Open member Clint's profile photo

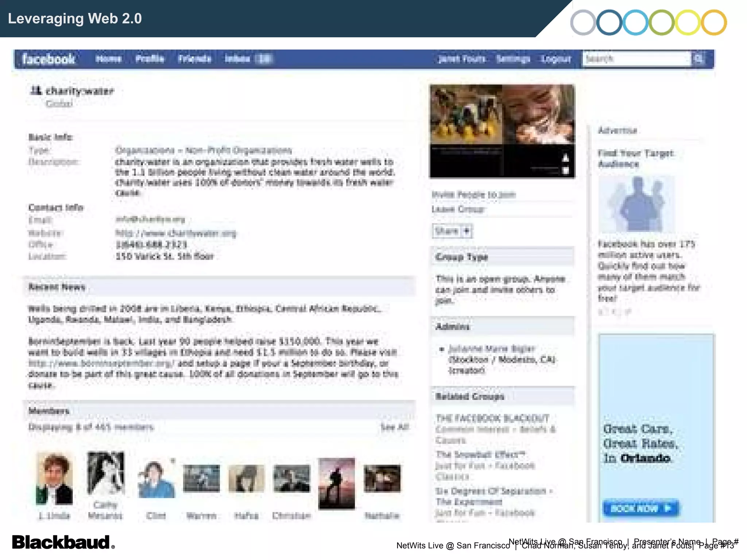pyautogui.click(x=157, y=478)
